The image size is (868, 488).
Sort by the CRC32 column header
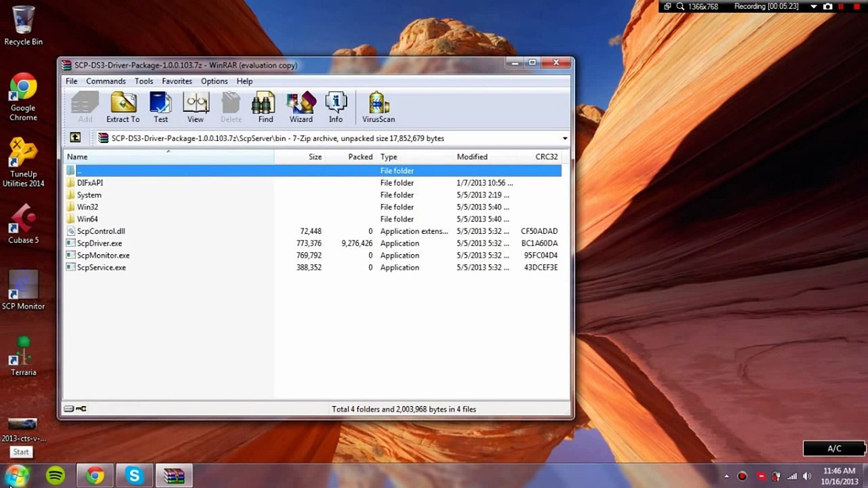pyautogui.click(x=539, y=157)
